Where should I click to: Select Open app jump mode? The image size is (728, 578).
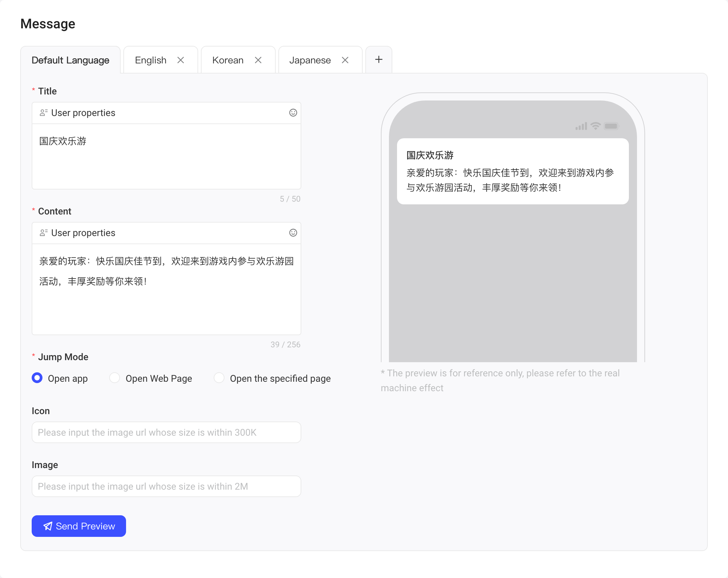coord(37,378)
